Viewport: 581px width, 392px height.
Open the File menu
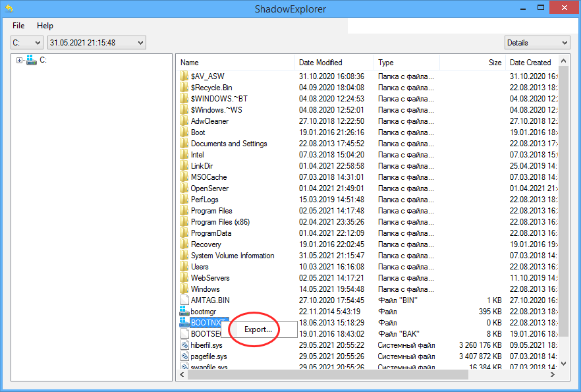18,26
